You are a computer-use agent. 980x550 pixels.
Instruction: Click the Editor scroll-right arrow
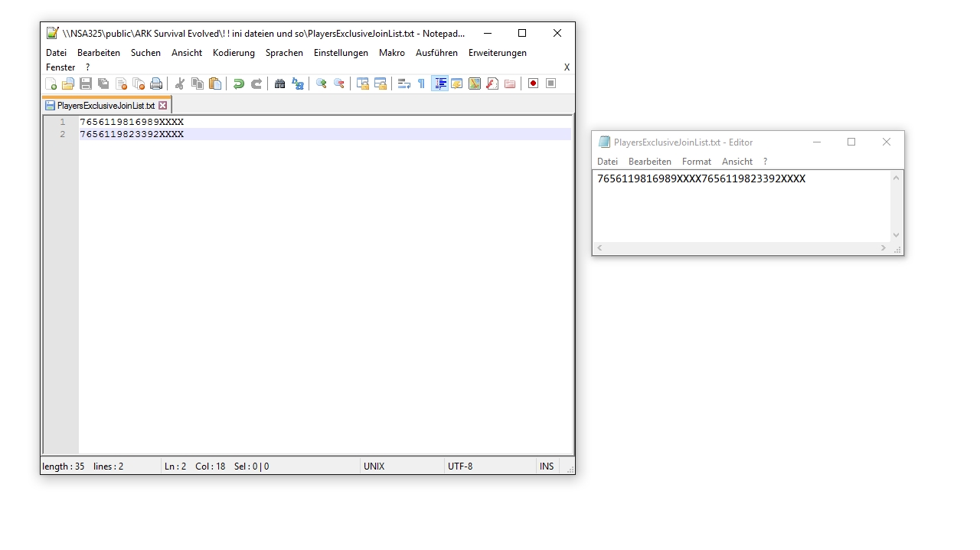tap(883, 248)
